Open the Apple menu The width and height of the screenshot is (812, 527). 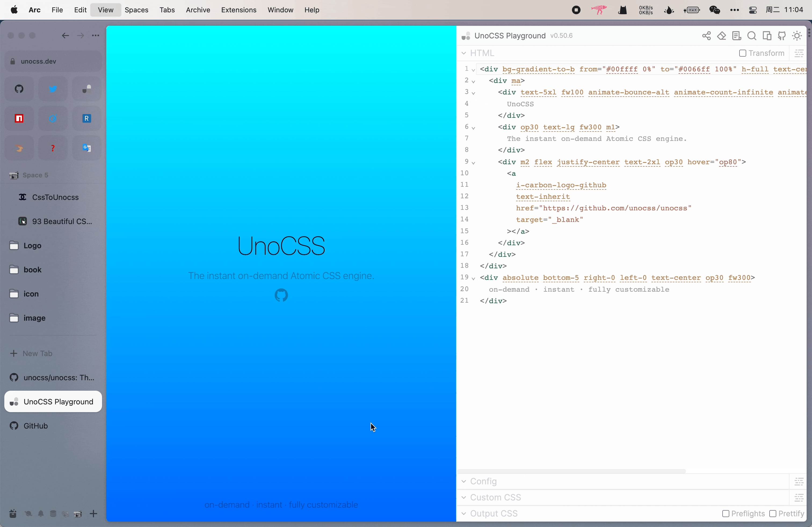coord(14,10)
